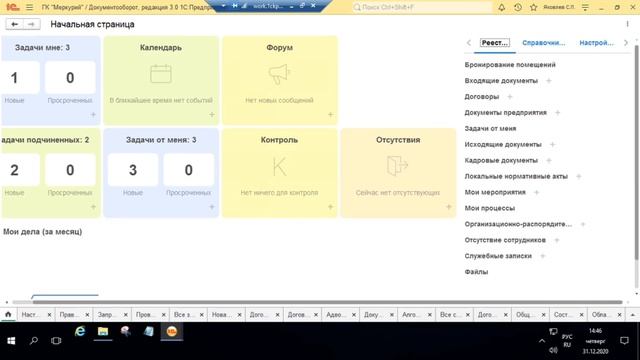Close the Обла... bottom tab
This screenshot has width=640, height=360.
point(619,315)
